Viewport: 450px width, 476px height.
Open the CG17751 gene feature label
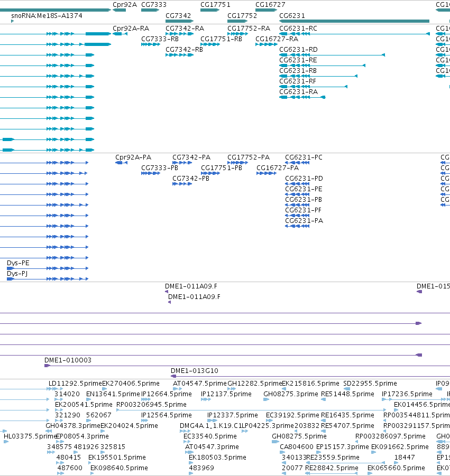(215, 5)
